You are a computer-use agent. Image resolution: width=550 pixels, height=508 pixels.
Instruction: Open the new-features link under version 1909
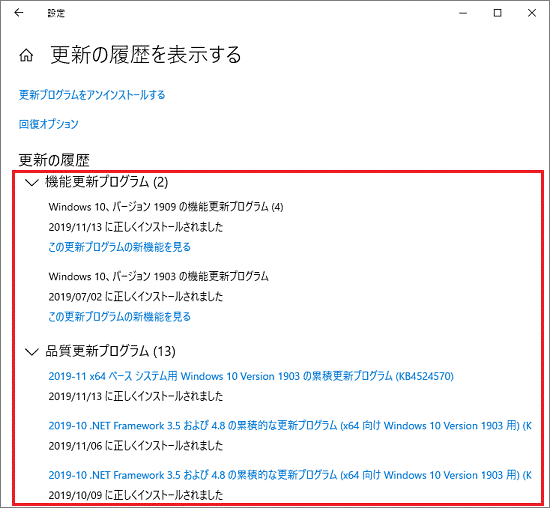click(x=120, y=247)
